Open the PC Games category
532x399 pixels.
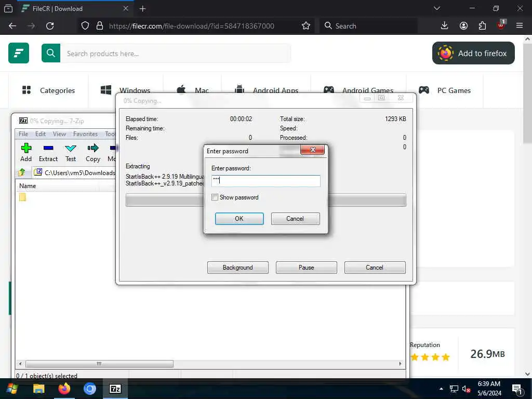point(445,90)
